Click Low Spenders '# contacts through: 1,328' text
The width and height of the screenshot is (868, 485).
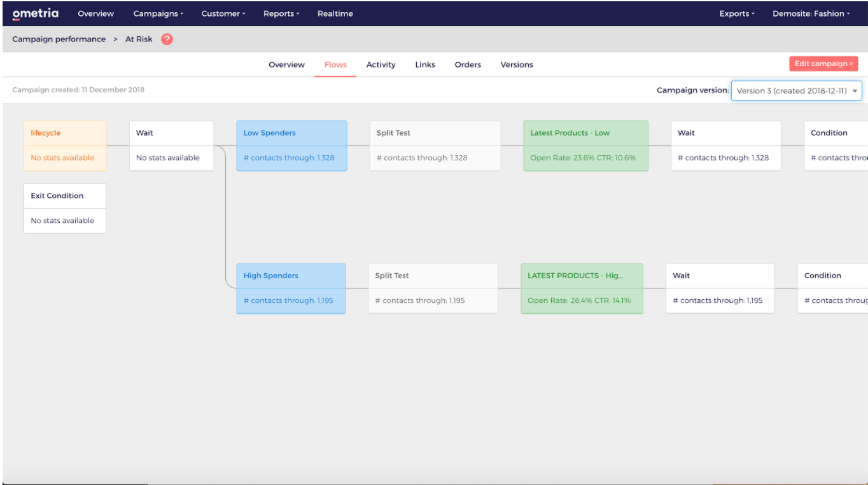pyautogui.click(x=289, y=158)
